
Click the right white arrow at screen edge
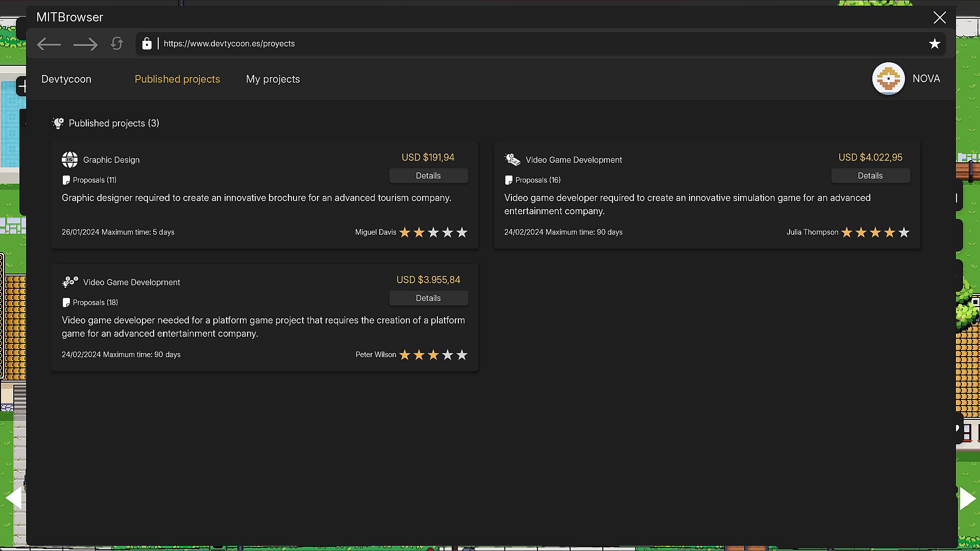click(967, 498)
